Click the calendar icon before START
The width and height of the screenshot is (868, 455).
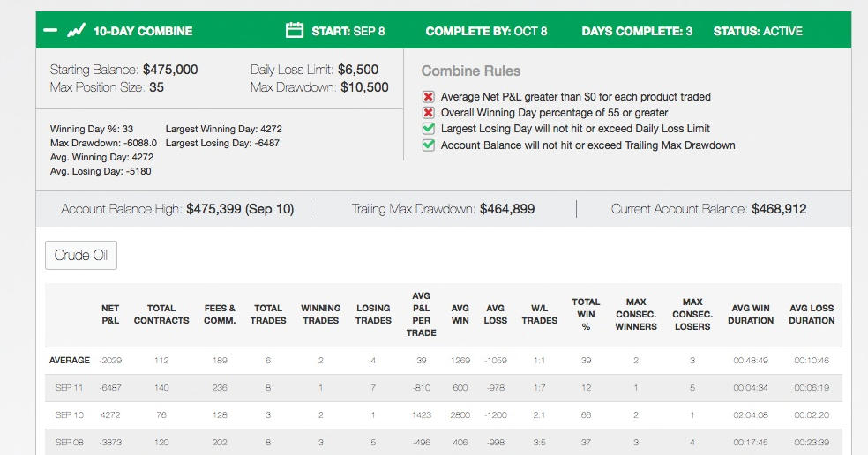(x=295, y=30)
